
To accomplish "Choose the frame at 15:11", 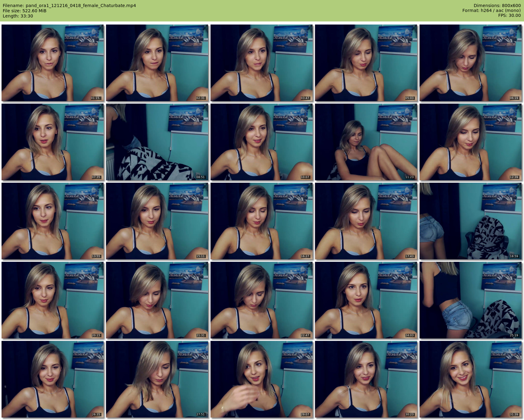I will 157,221.
